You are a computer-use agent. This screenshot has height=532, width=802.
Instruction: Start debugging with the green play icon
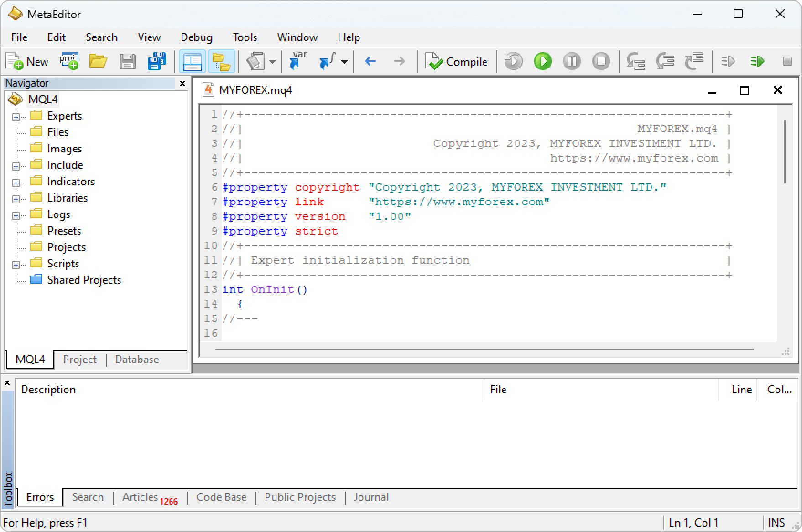(x=542, y=61)
